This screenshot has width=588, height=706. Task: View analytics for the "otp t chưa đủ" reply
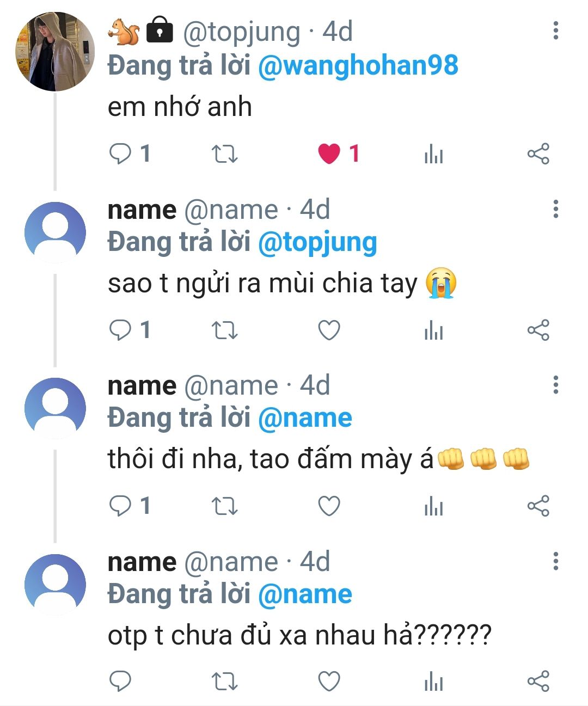[x=433, y=682]
